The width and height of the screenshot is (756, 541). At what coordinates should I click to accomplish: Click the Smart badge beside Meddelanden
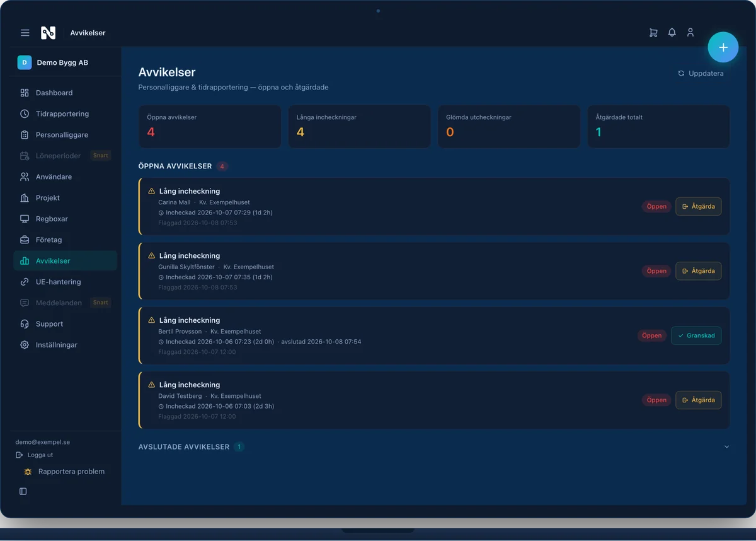tap(101, 303)
